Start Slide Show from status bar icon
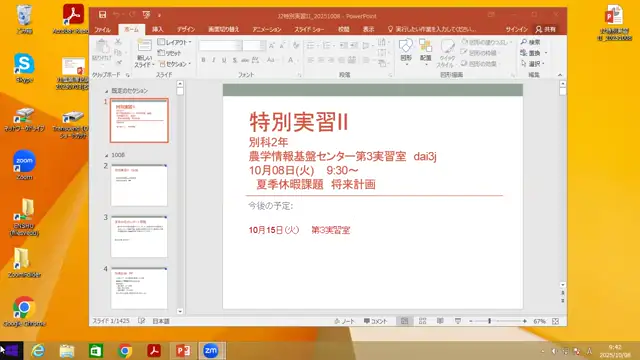Viewport: 640px width, 360px height. click(x=458, y=321)
